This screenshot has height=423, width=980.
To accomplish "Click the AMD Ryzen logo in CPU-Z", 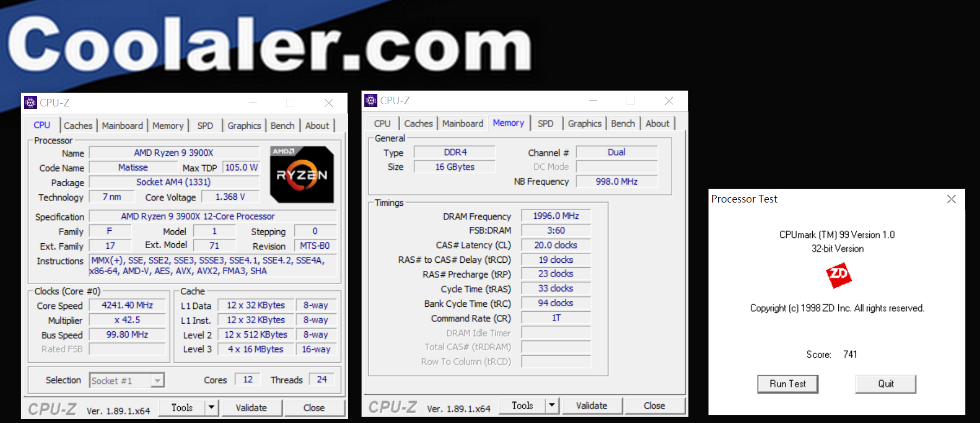I will (302, 174).
